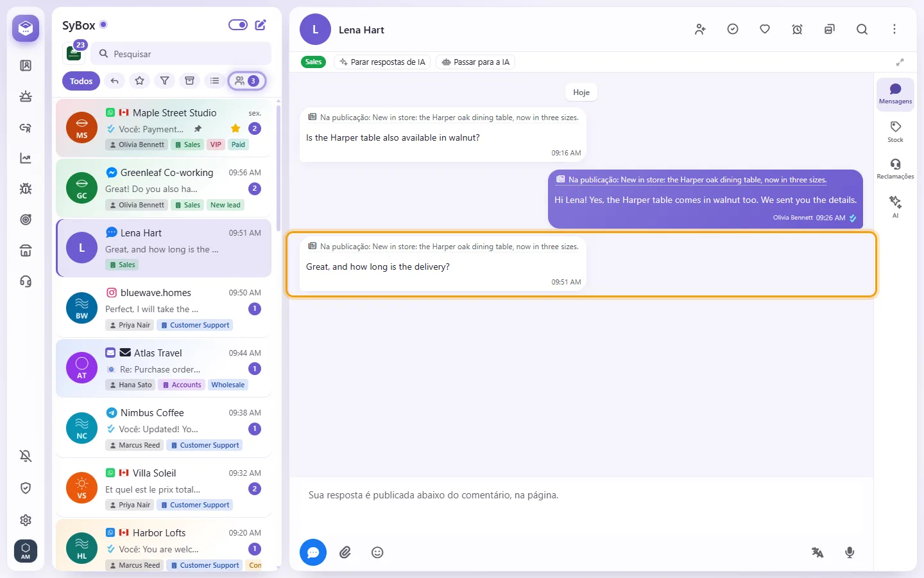Open the three-dot more options menu
924x578 pixels.
click(894, 30)
